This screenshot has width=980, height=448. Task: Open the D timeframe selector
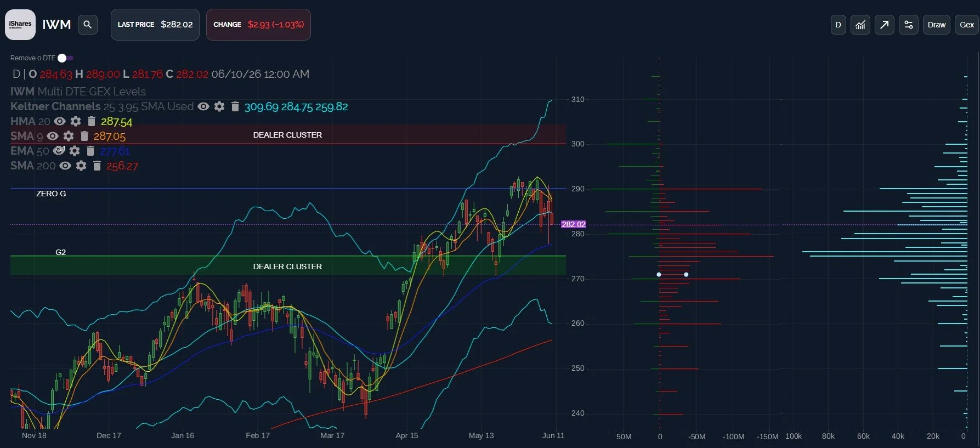click(x=838, y=25)
